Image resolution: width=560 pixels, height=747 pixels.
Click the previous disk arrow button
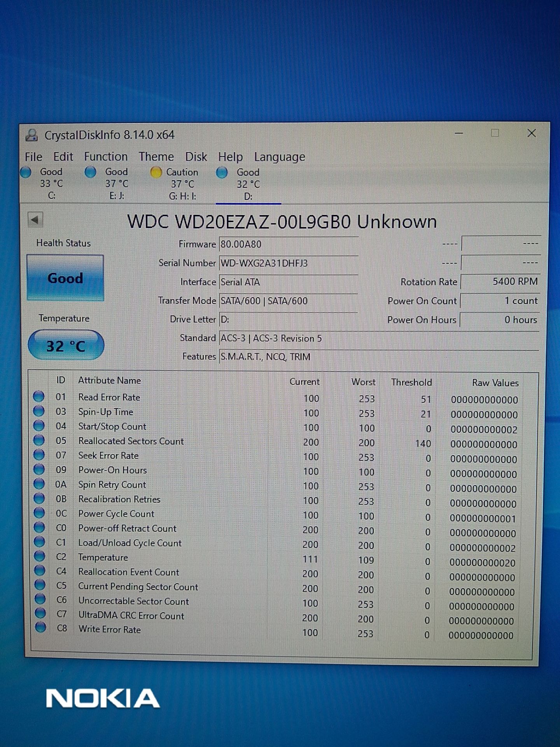(35, 220)
